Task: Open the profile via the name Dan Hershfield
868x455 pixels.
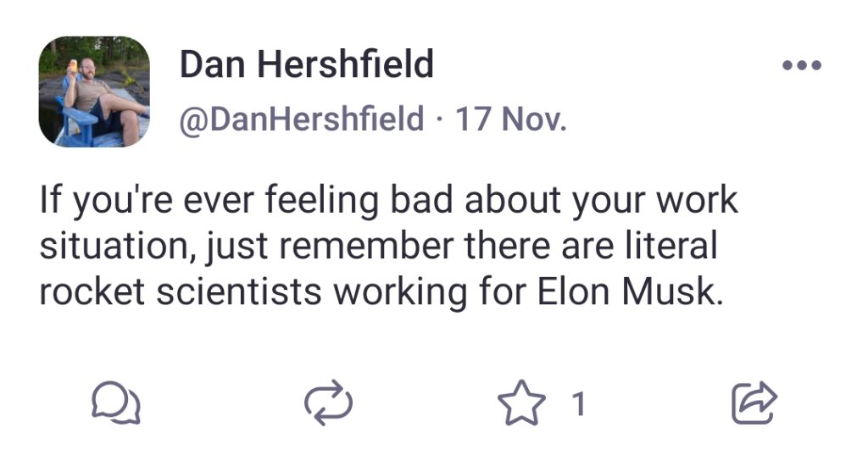Action: pyautogui.click(x=307, y=64)
